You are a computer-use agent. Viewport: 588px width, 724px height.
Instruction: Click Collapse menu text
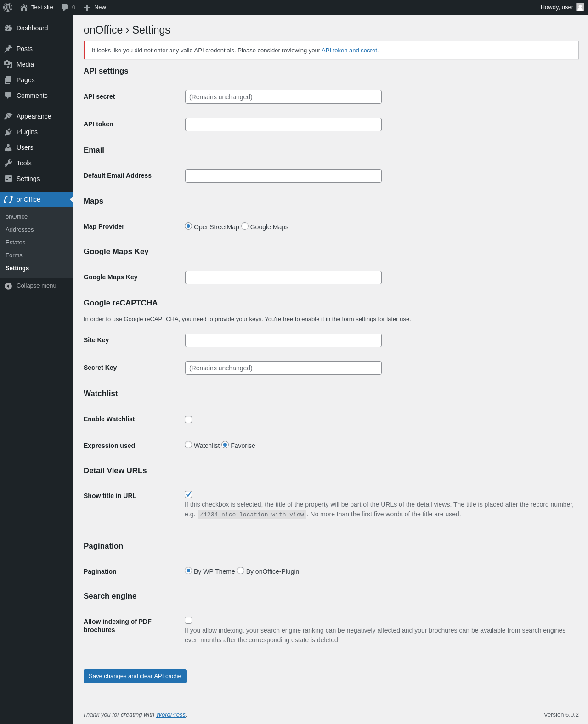click(36, 286)
